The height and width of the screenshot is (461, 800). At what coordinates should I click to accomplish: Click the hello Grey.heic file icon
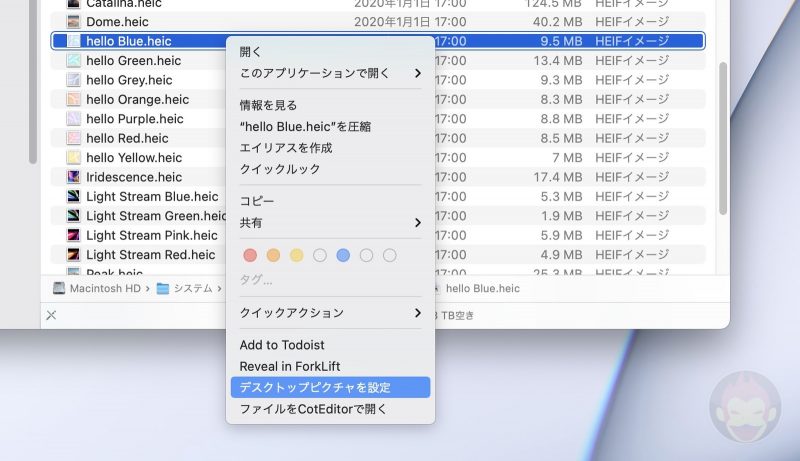(73, 80)
